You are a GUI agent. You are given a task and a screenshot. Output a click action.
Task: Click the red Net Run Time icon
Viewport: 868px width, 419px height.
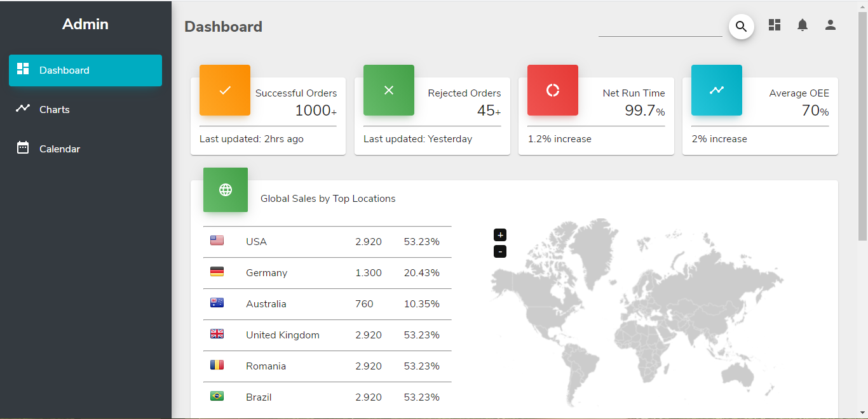(553, 90)
